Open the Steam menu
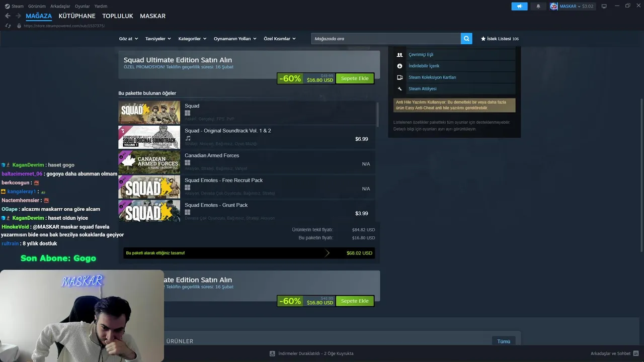The width and height of the screenshot is (644, 362). pos(18,6)
